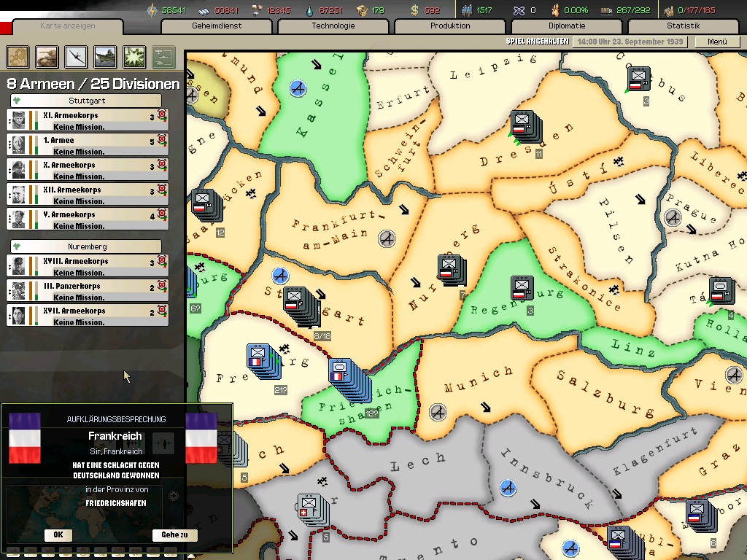
Task: Open the Diplomatie tab
Action: click(567, 26)
